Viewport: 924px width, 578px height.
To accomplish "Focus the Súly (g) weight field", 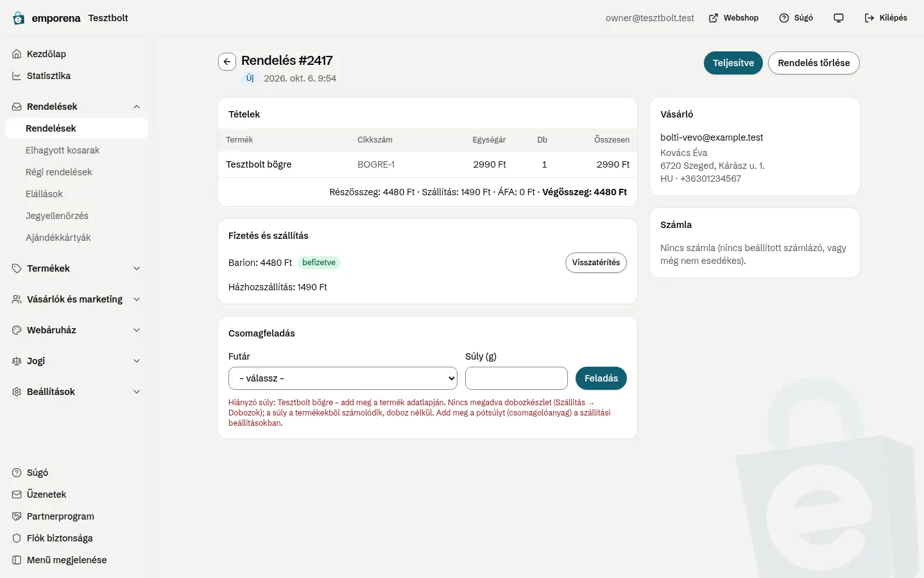I will point(517,378).
